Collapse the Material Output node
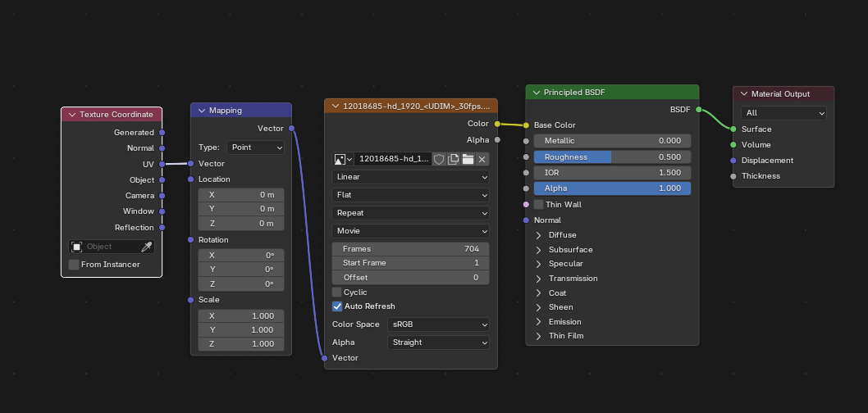The image size is (868, 413). coord(743,94)
